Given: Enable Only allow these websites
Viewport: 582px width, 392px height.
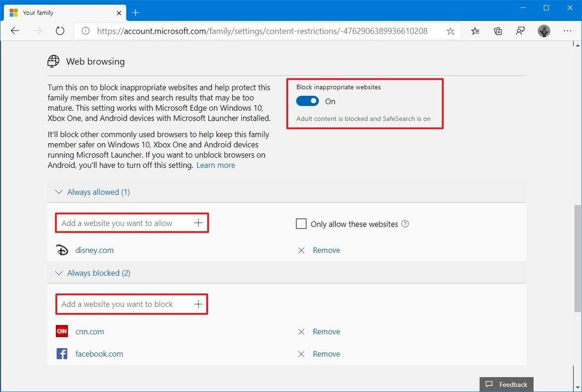Looking at the screenshot, I should [x=301, y=224].
